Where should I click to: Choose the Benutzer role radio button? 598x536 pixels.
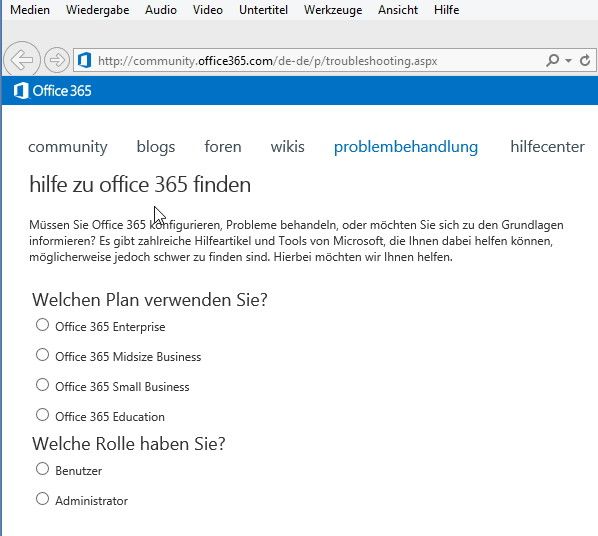[x=42, y=469]
